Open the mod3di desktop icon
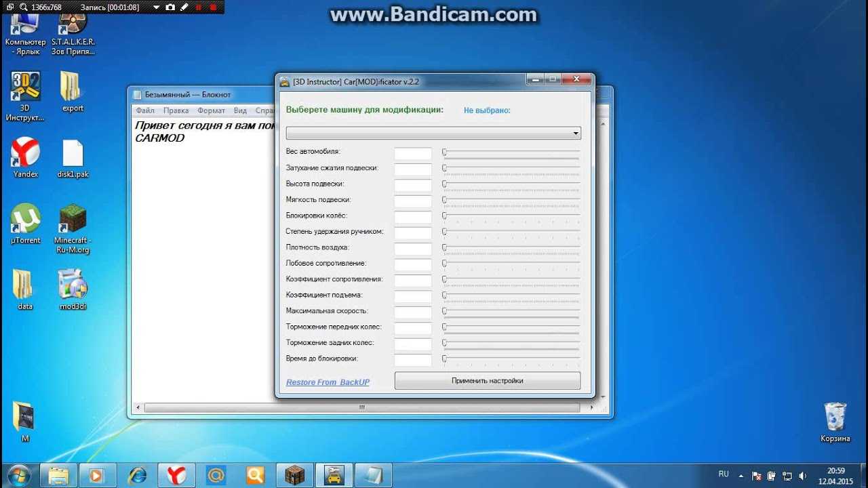The image size is (868, 488). (73, 289)
